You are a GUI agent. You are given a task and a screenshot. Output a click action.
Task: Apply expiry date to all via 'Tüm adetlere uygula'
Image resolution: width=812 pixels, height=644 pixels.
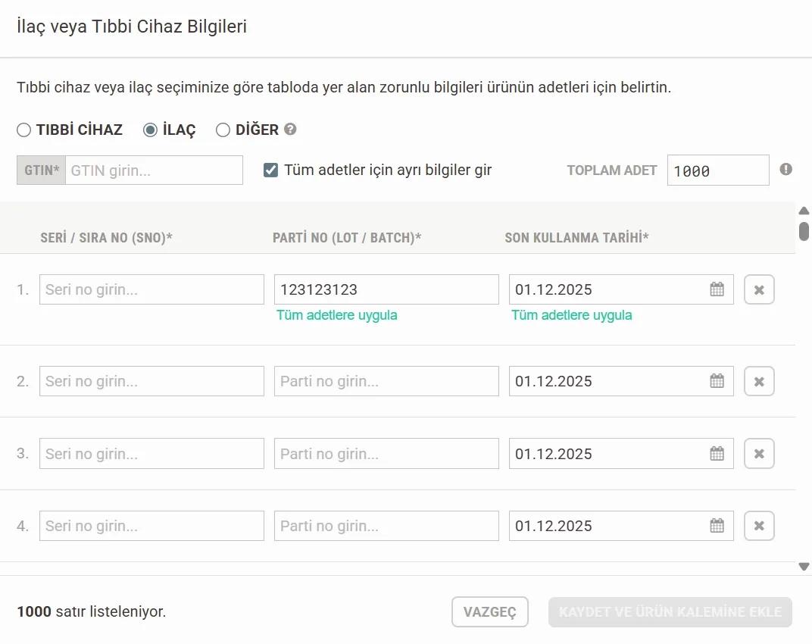click(571, 315)
